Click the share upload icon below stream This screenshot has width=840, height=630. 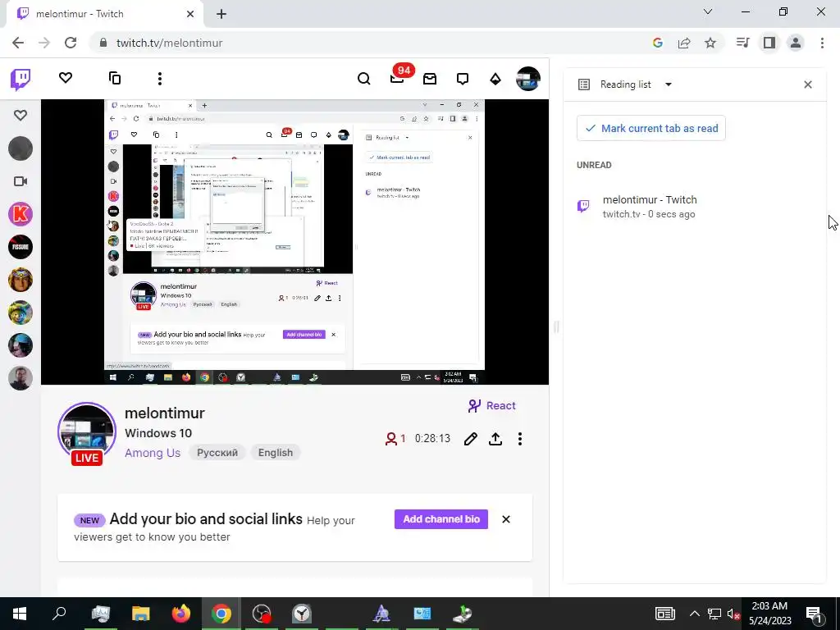(495, 440)
